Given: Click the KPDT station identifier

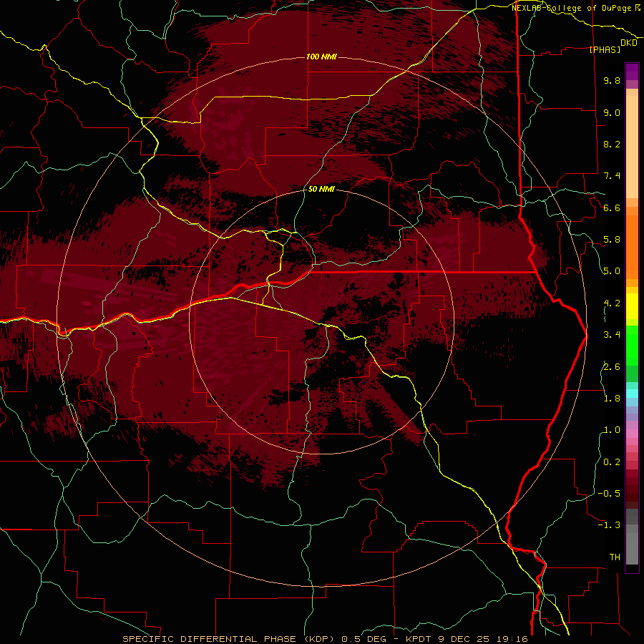Looking at the screenshot, I should pyautogui.click(x=417, y=639).
